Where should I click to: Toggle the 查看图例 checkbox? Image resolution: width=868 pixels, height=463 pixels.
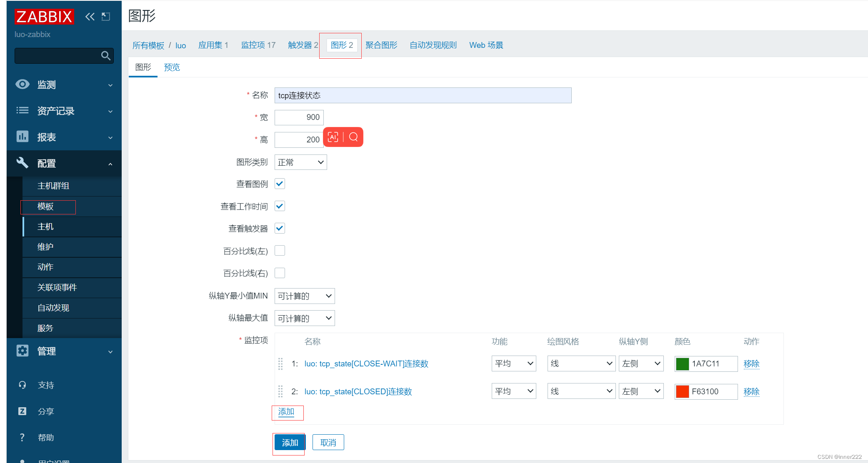280,184
